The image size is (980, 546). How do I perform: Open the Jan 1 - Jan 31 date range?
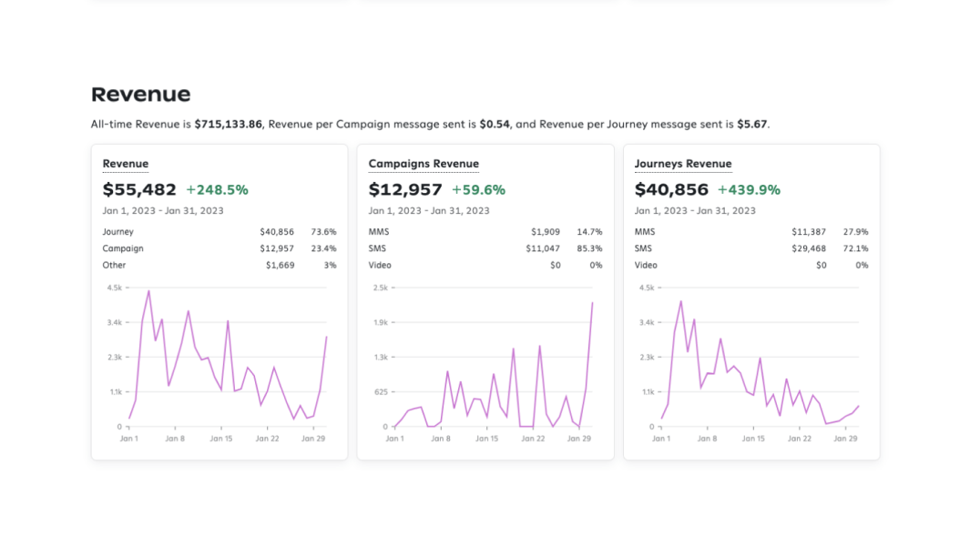pos(162,210)
